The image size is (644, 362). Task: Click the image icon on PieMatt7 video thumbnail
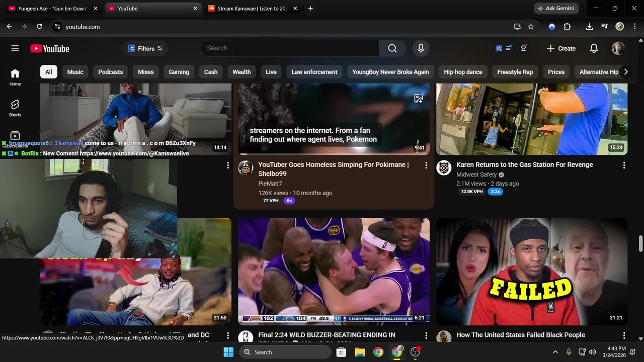click(419, 98)
